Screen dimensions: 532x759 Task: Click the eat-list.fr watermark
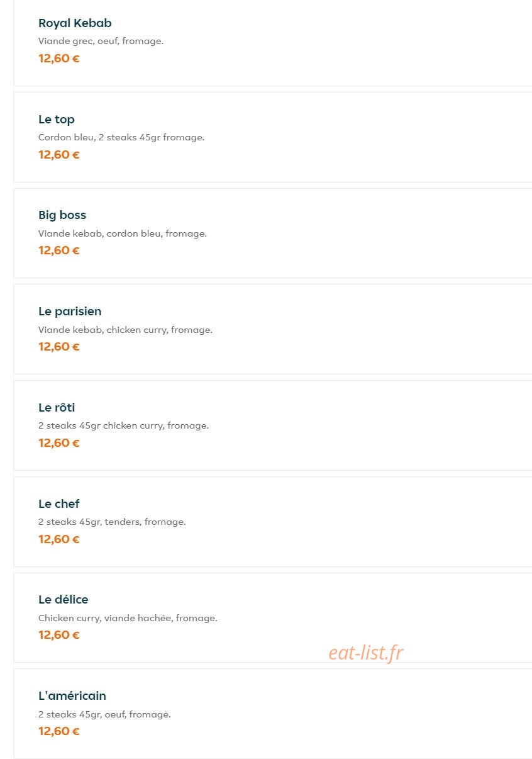pos(365,653)
